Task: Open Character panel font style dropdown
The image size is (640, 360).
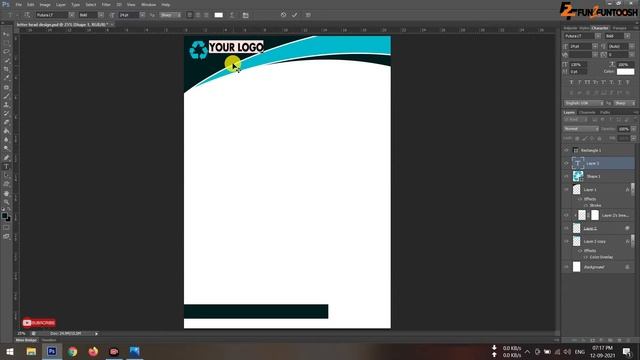Action: pos(627,36)
